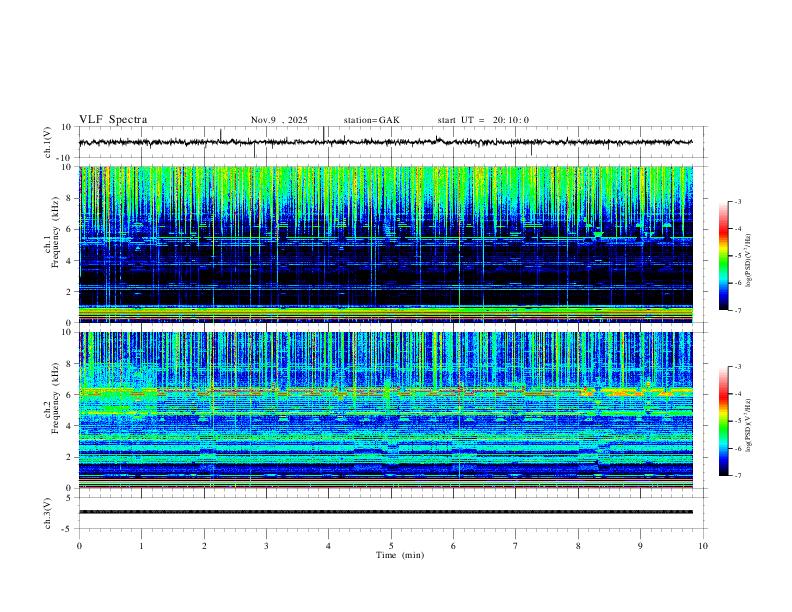
Task: Click the ch.1 voltage waveform trace
Action: (x=385, y=142)
